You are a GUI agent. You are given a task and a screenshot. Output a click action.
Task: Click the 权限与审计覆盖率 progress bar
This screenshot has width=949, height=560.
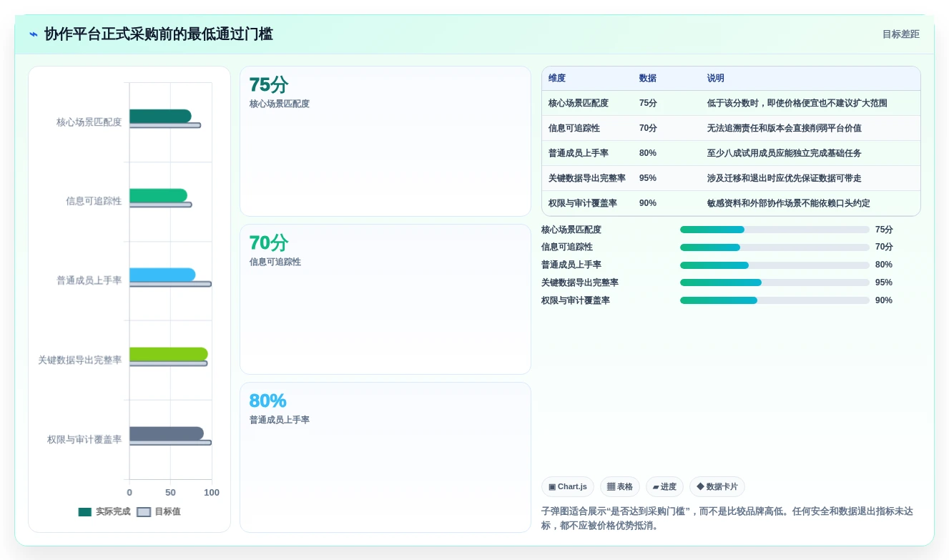tap(775, 300)
